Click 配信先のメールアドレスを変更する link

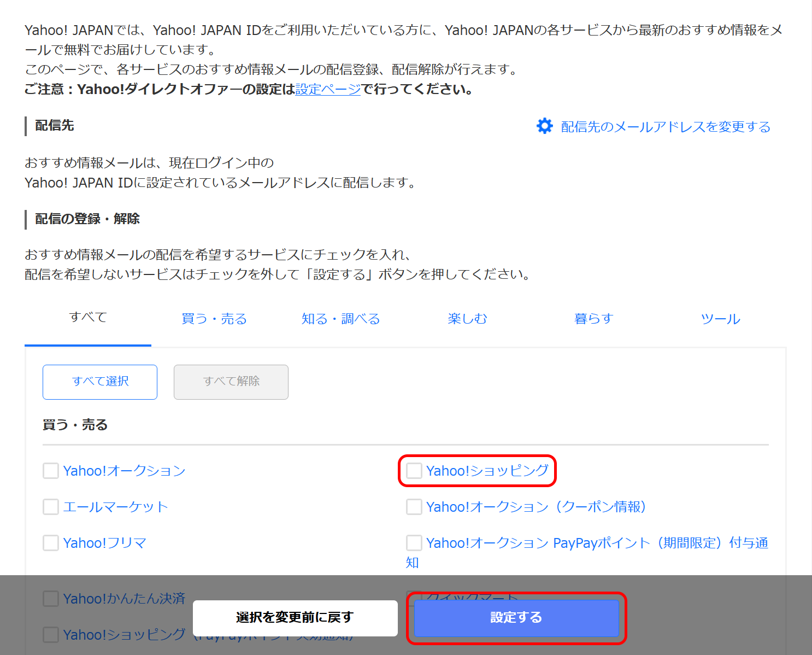click(663, 126)
